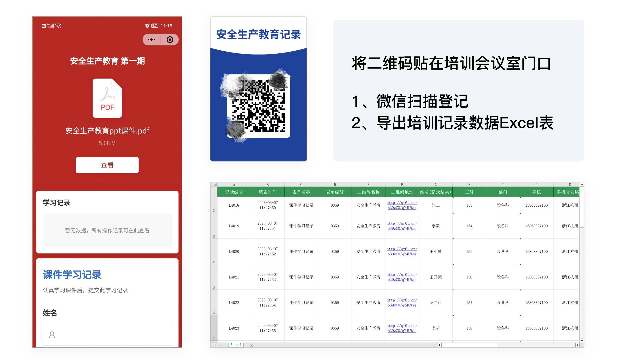Click the vertical scrollbar down arrow
This screenshot has height=364, width=617.
click(582, 341)
